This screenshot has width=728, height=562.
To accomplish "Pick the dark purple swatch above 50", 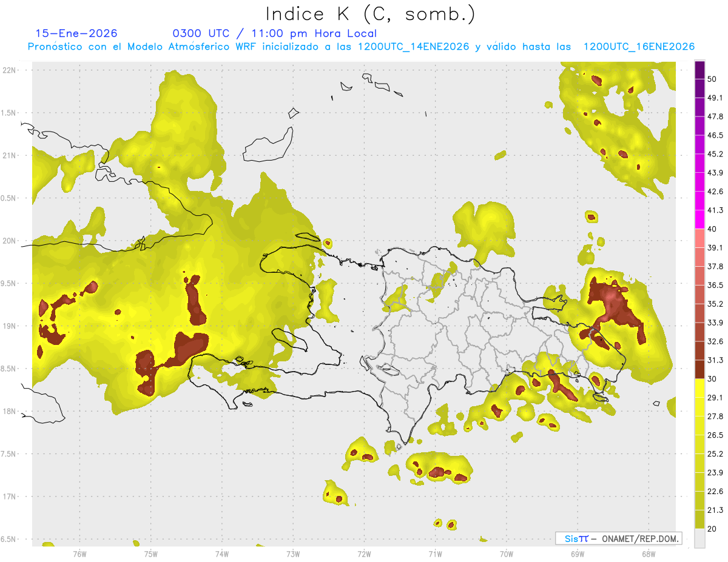I will pos(699,70).
